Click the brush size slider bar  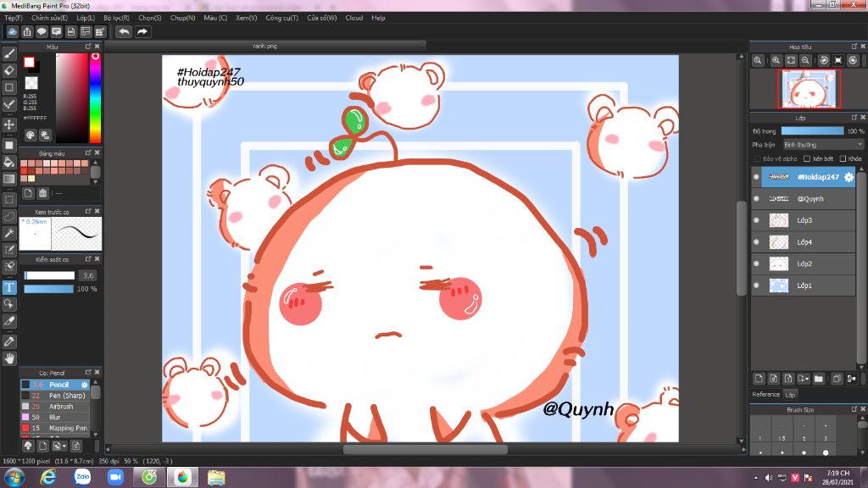click(49, 275)
